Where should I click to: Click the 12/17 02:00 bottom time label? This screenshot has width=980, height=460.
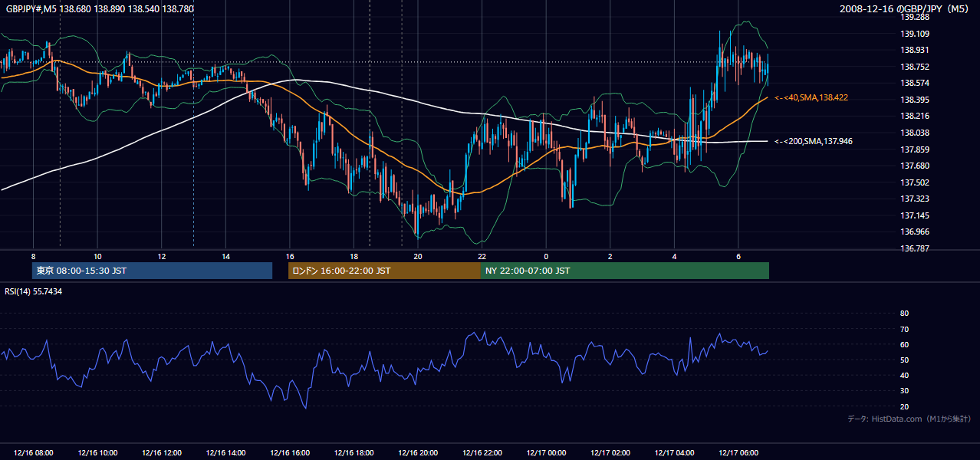610,453
